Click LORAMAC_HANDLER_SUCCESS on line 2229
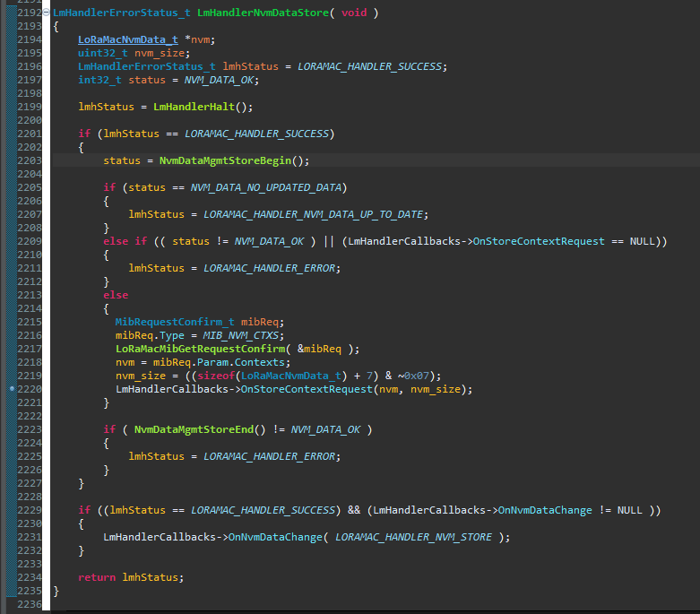The width and height of the screenshot is (700, 614). (263, 510)
